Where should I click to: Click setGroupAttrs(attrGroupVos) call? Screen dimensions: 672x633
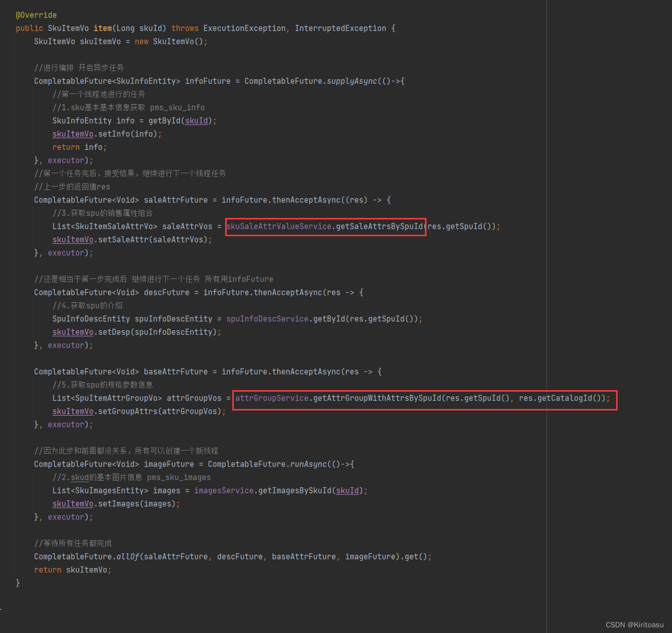(160, 412)
